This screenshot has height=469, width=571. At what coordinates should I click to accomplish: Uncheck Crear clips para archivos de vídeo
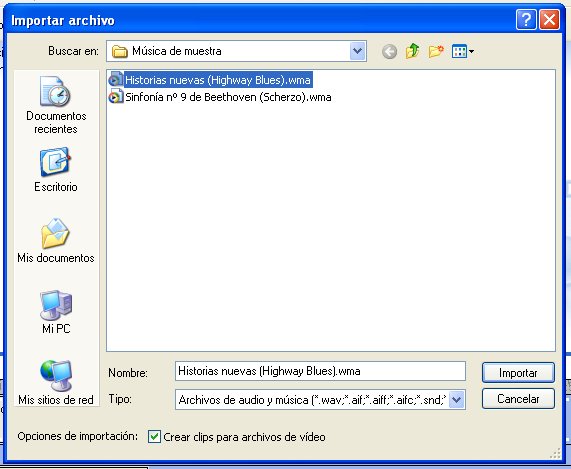click(154, 436)
